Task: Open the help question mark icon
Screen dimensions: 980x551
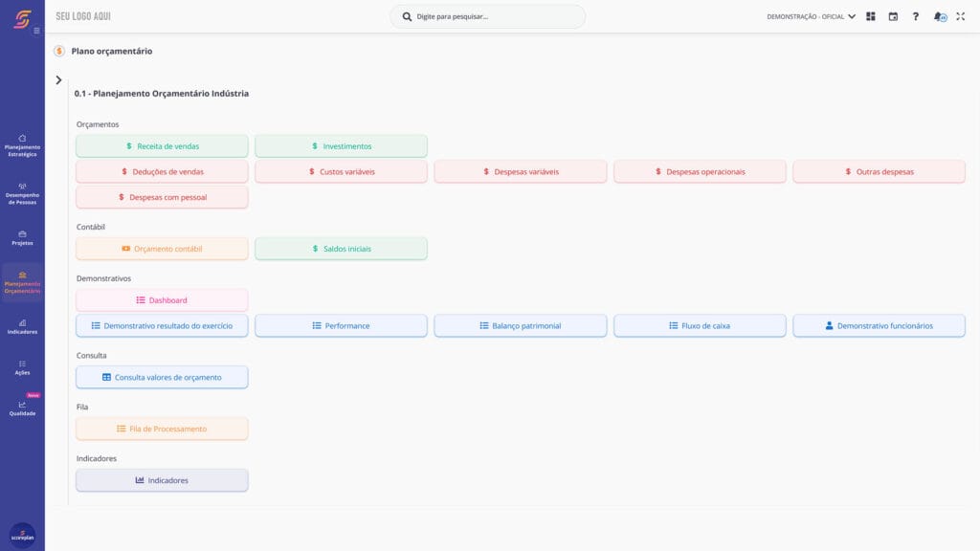Action: 916,17
